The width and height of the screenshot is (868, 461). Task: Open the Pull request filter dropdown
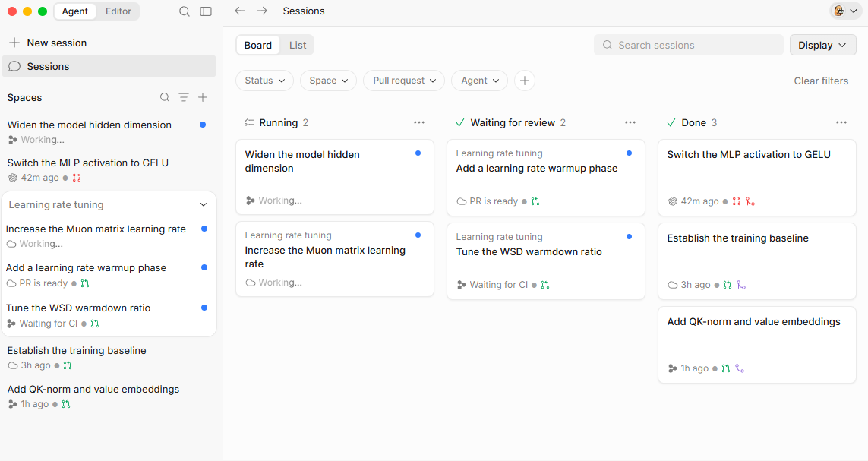404,81
